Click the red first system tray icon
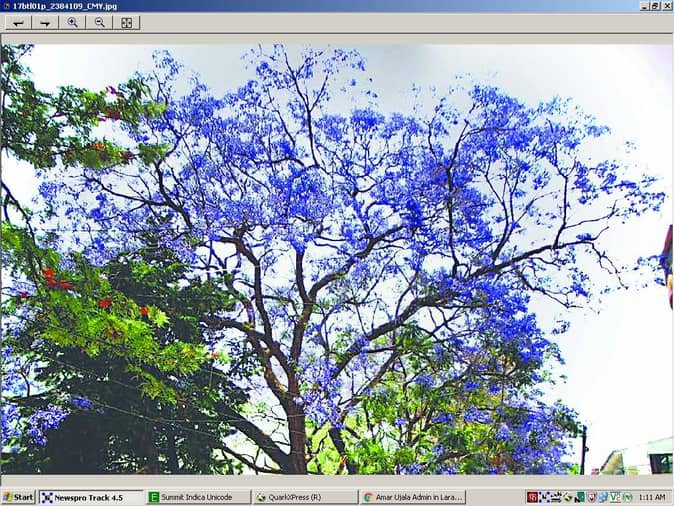The height and width of the screenshot is (506, 674). [x=532, y=497]
